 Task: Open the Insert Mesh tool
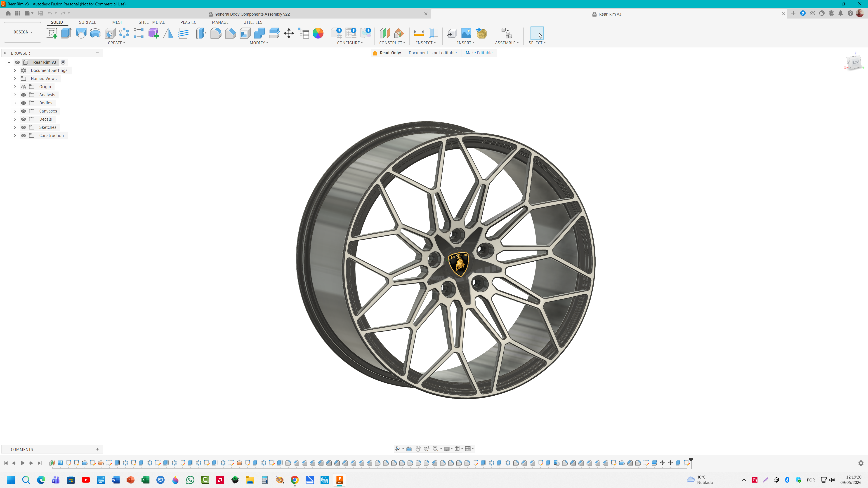click(481, 33)
